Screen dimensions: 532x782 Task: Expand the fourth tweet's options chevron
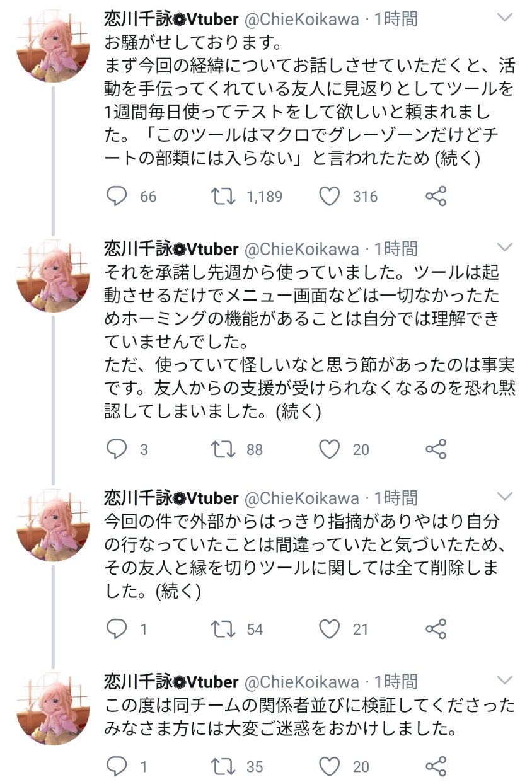pyautogui.click(x=506, y=679)
